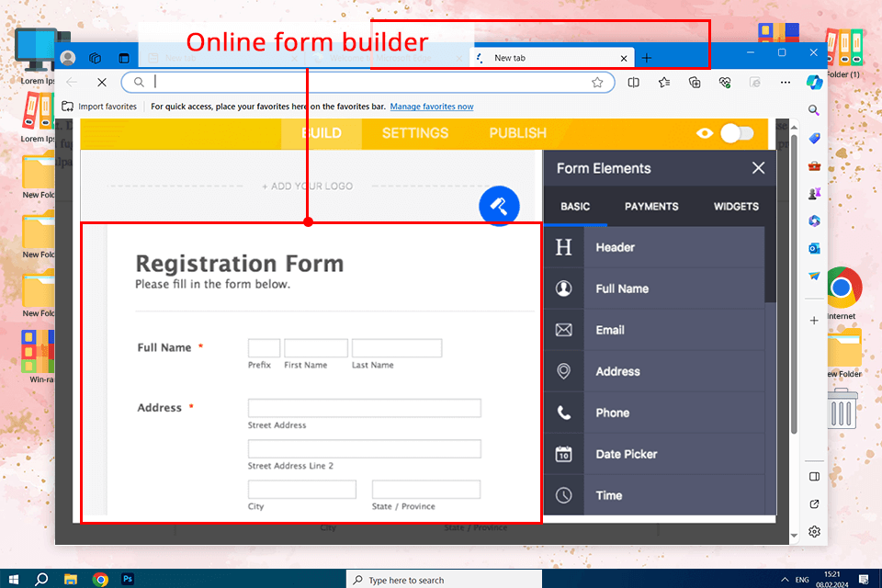Click the browser vertical scrollbar

[794, 284]
